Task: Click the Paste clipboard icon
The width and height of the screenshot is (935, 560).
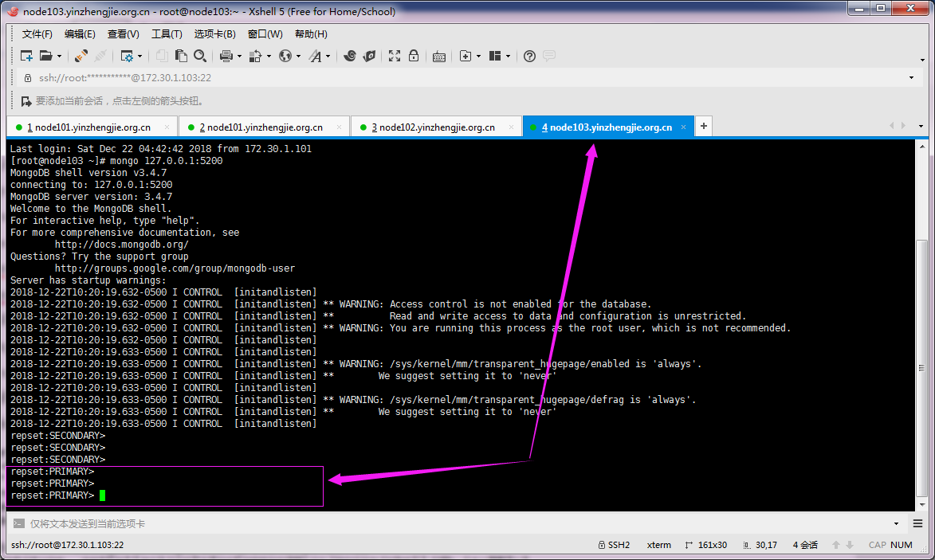Action: pyautogui.click(x=181, y=56)
